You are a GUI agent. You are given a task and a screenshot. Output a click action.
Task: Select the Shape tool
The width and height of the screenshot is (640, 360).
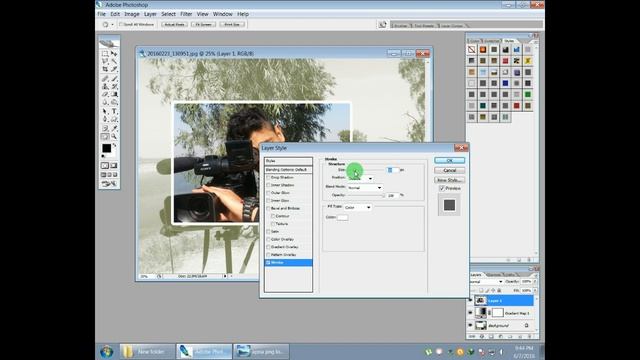[114, 119]
